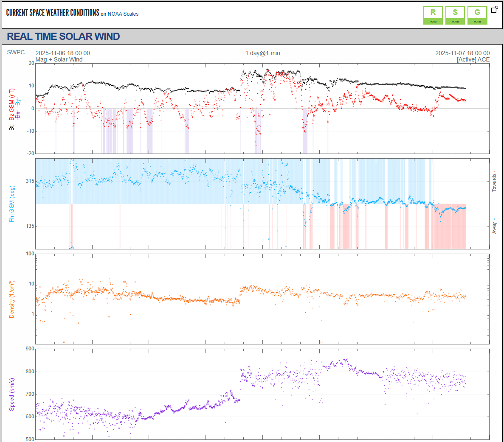This screenshot has width=504, height=442.
Task: Open the 'Mag + Solar Wind' series selector
Action: [59, 59]
